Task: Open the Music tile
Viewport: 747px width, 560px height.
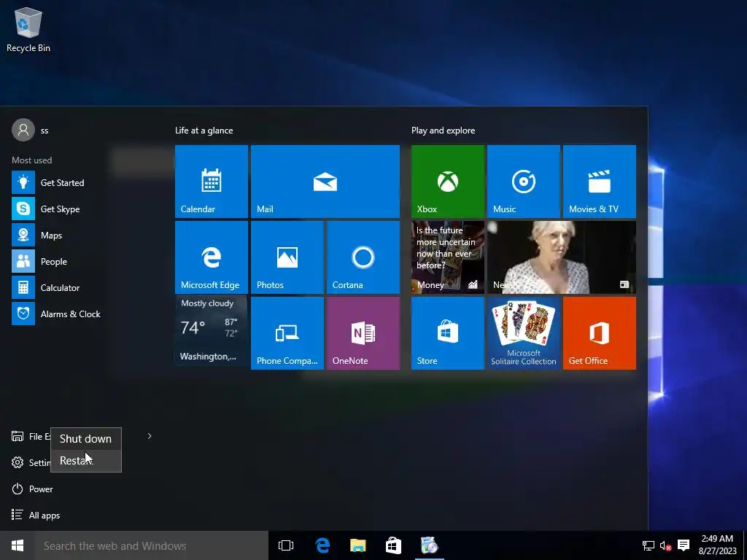Action: (x=523, y=182)
